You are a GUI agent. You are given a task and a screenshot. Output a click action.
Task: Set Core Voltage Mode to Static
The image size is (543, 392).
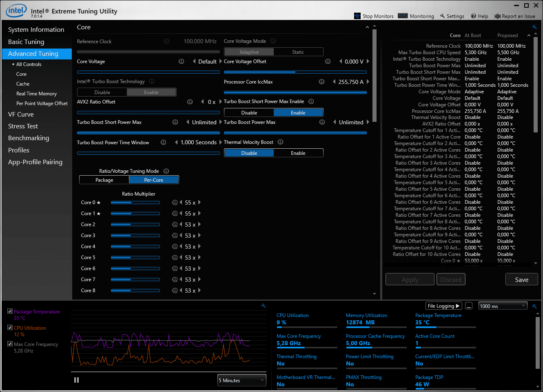pyautogui.click(x=298, y=52)
